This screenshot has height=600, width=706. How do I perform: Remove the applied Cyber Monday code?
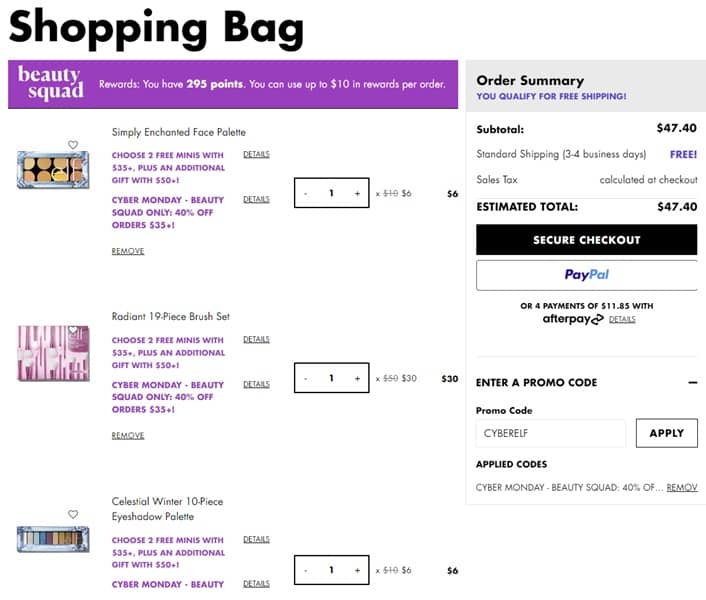682,487
